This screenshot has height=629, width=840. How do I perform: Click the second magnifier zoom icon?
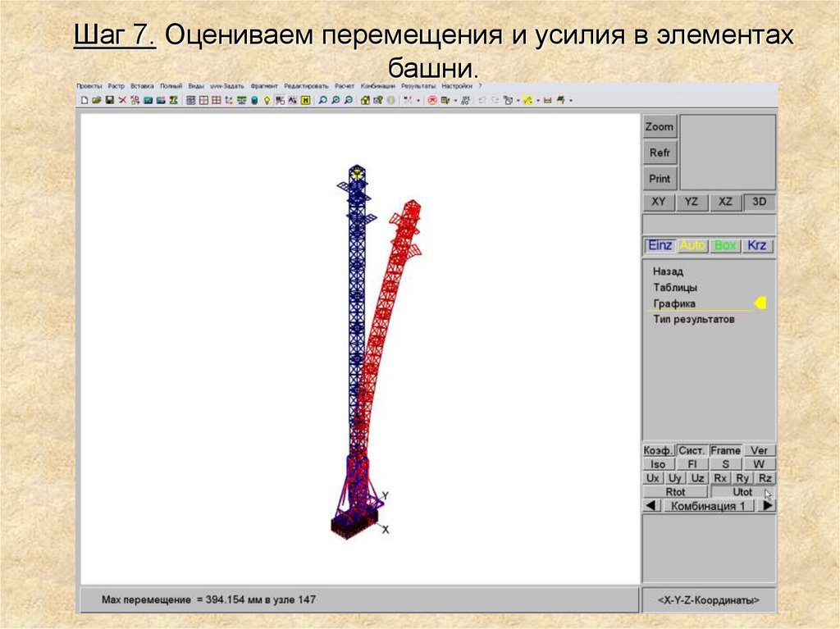point(336,100)
